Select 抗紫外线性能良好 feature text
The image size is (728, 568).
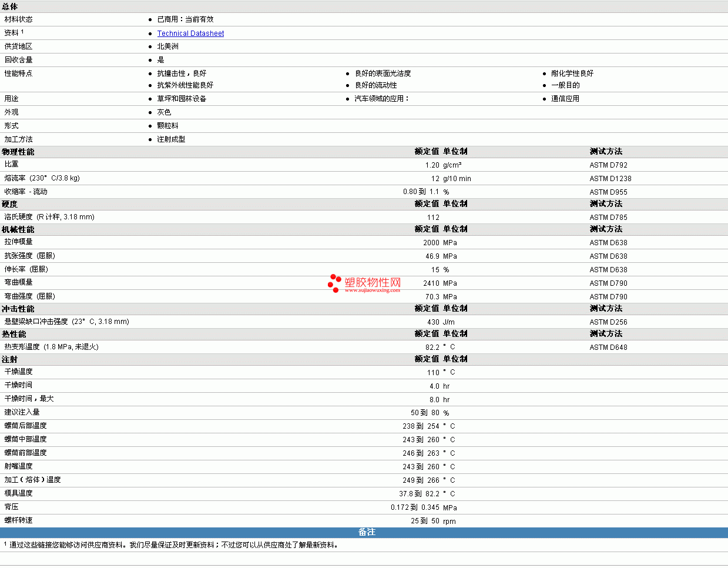pyautogui.click(x=185, y=85)
